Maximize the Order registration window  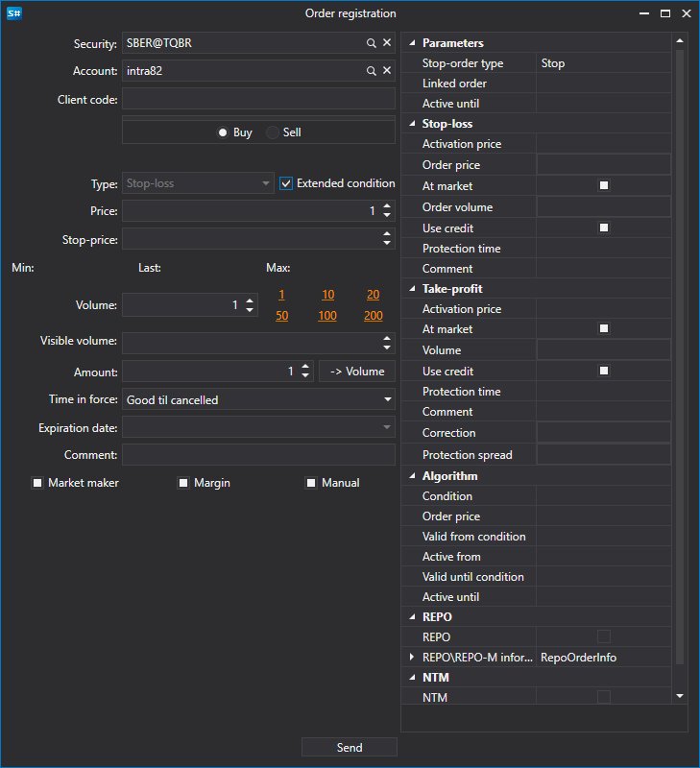click(x=665, y=13)
